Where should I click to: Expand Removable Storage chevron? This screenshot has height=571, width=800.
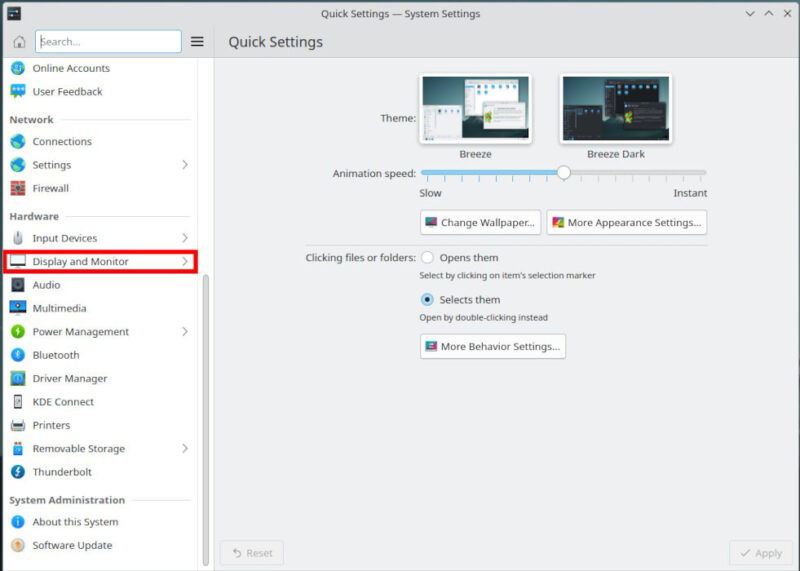coord(185,449)
